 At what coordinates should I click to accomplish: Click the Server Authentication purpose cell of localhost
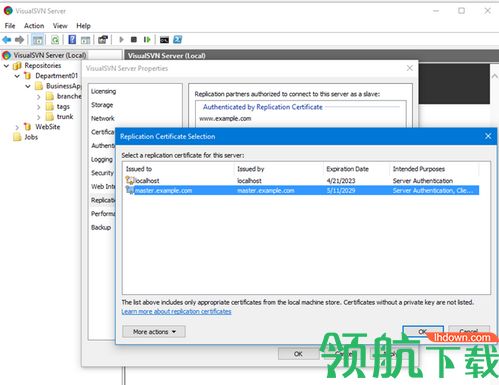pyautogui.click(x=423, y=181)
